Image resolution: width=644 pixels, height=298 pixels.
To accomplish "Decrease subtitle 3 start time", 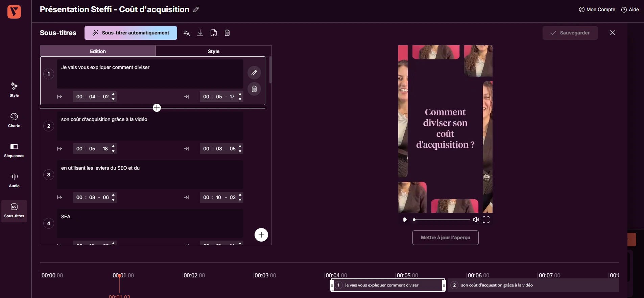I will coord(113,200).
